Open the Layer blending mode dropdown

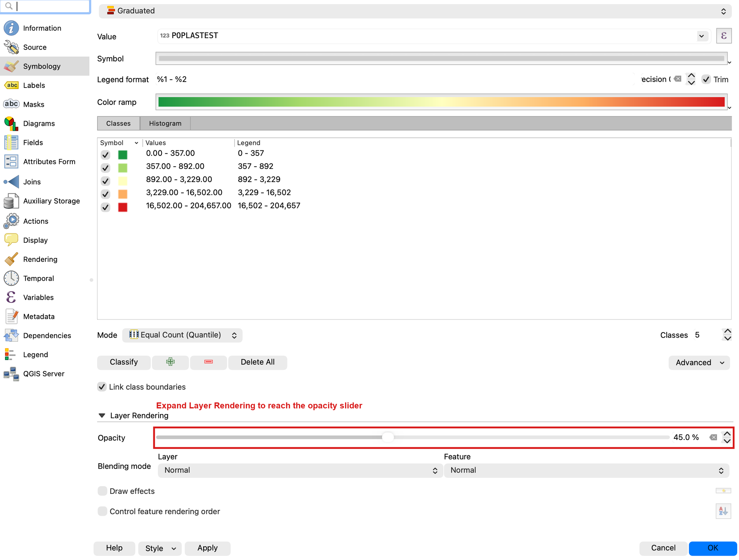coord(300,470)
